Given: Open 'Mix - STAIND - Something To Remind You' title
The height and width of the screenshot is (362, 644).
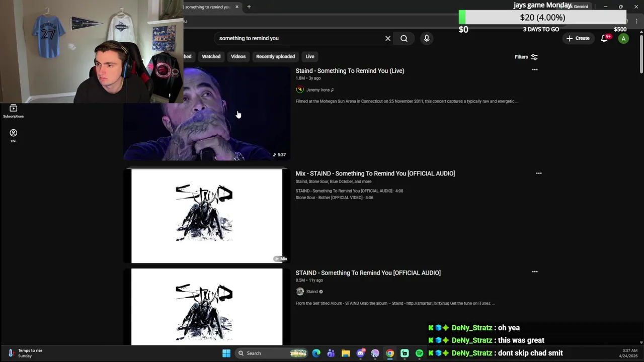Looking at the screenshot, I should [375, 173].
